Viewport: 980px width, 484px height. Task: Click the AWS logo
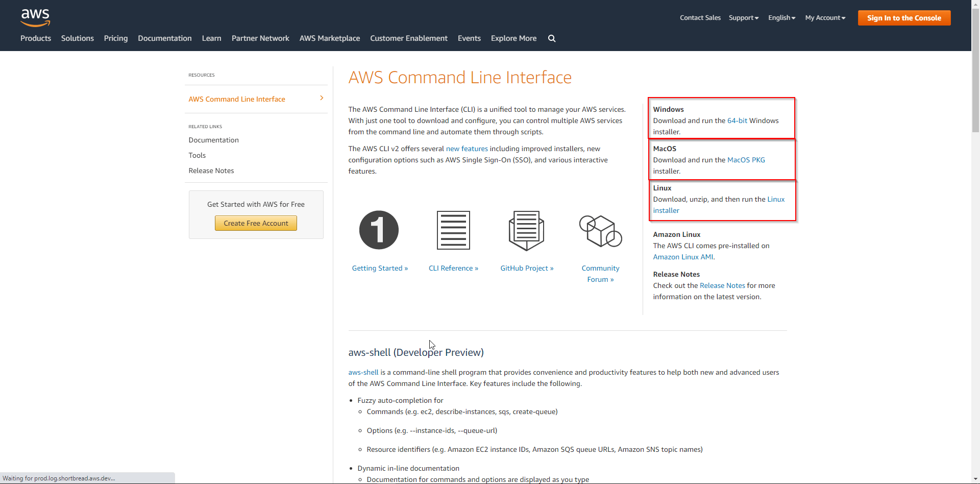point(35,17)
